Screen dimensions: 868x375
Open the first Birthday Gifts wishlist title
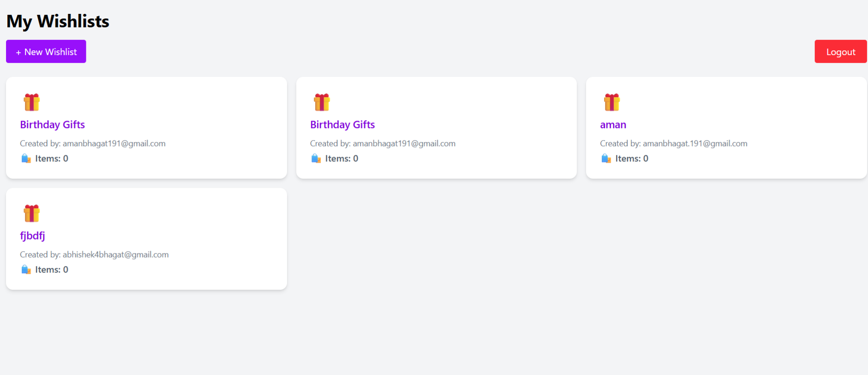[52, 125]
